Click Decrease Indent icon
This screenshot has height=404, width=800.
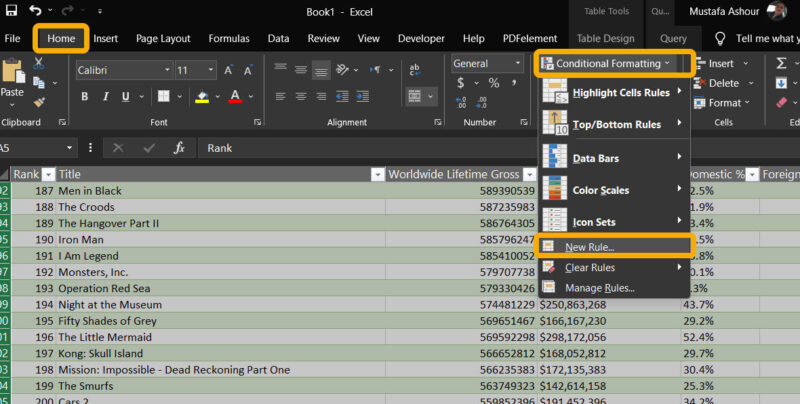click(342, 96)
